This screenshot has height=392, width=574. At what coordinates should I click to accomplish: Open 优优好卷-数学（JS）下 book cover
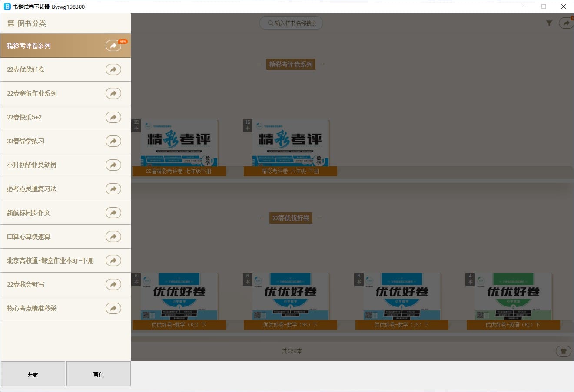coord(402,296)
